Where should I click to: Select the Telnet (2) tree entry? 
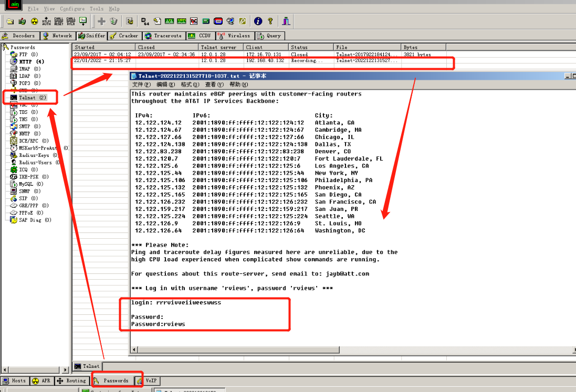[x=28, y=98]
